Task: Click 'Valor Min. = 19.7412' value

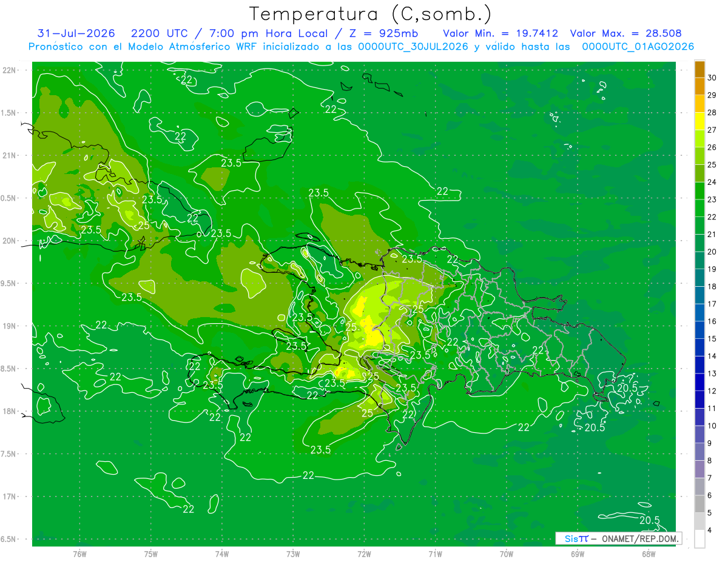Action: point(500,33)
